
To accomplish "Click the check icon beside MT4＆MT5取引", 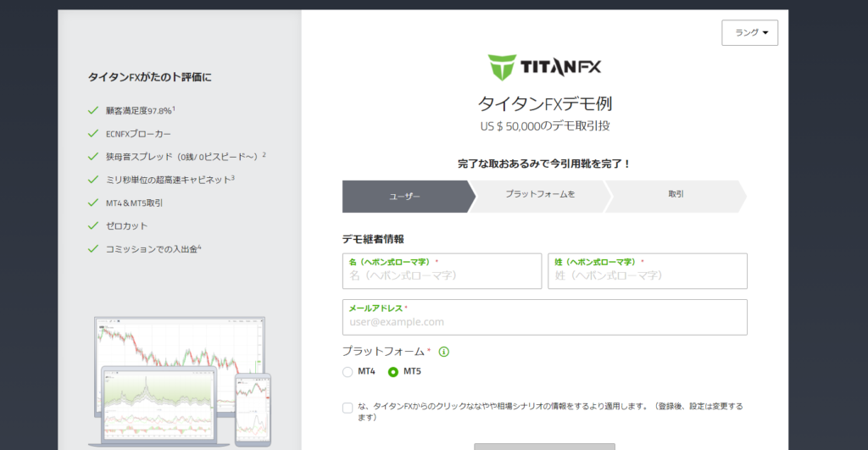I will pos(93,203).
